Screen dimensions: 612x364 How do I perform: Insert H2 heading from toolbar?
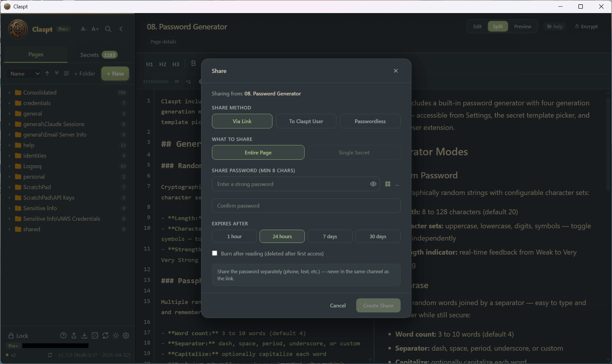pos(163,64)
